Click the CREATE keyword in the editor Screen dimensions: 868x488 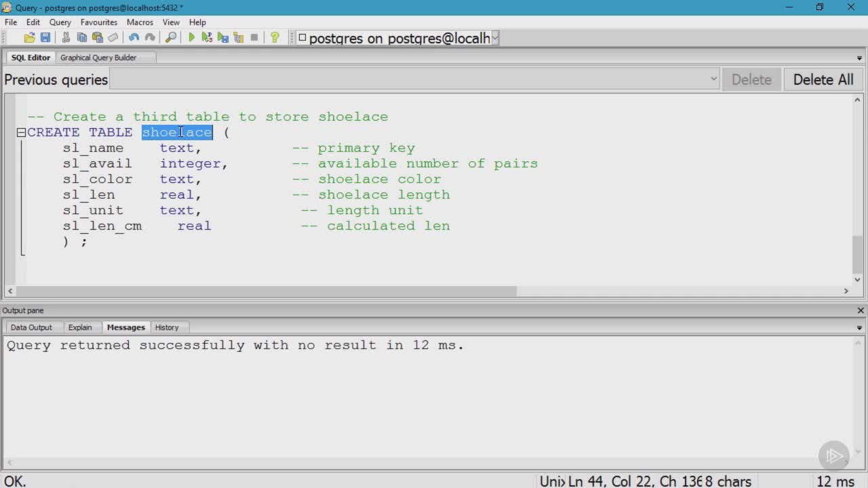coord(54,132)
